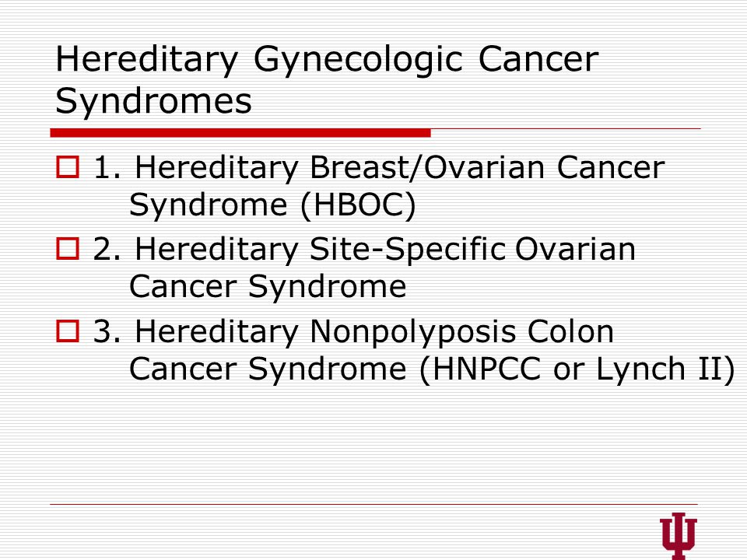Click the list number '1.'

(x=107, y=168)
